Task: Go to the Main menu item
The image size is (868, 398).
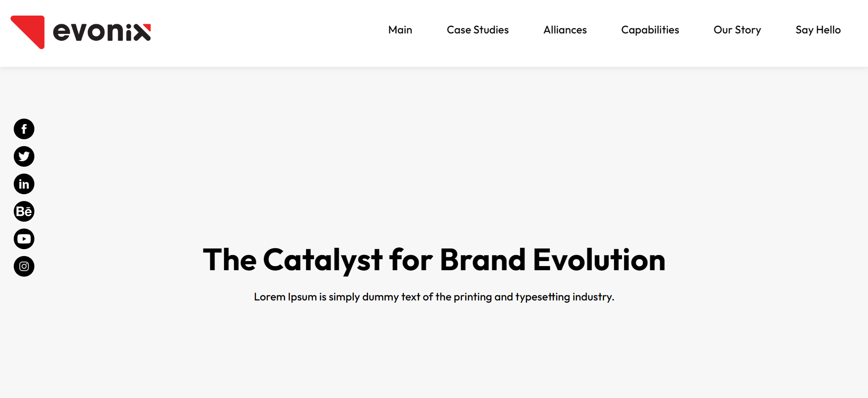Action: (400, 30)
